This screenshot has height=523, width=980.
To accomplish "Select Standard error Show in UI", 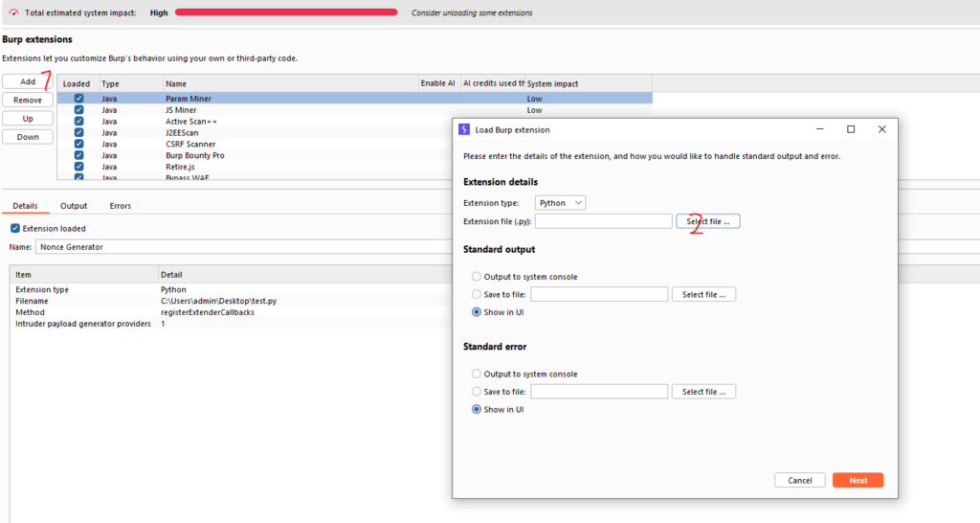I will 477,410.
